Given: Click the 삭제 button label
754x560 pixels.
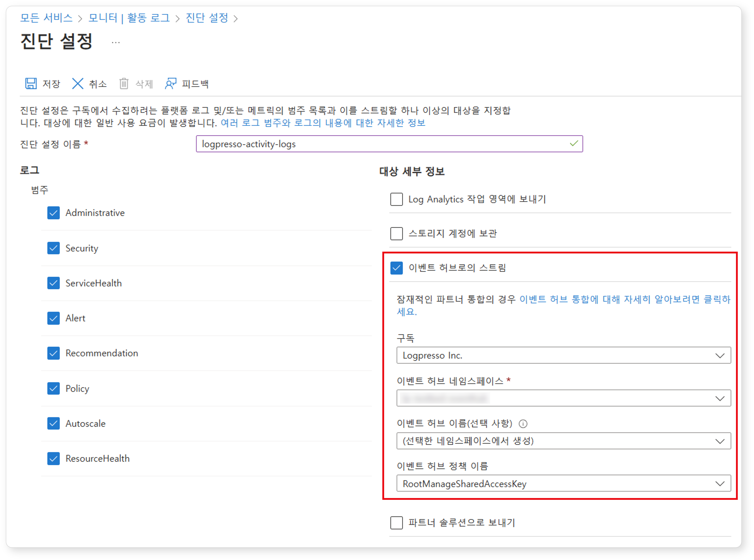Looking at the screenshot, I should click(x=144, y=84).
